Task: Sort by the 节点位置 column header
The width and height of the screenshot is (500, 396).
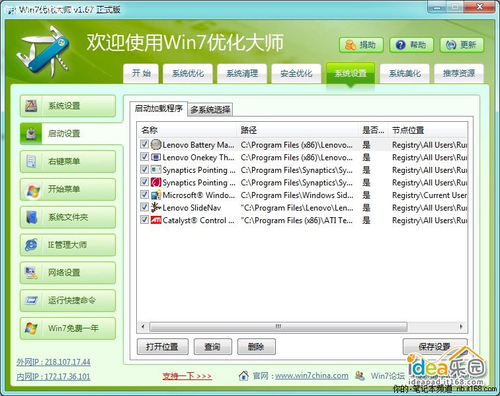Action: pyautogui.click(x=428, y=130)
